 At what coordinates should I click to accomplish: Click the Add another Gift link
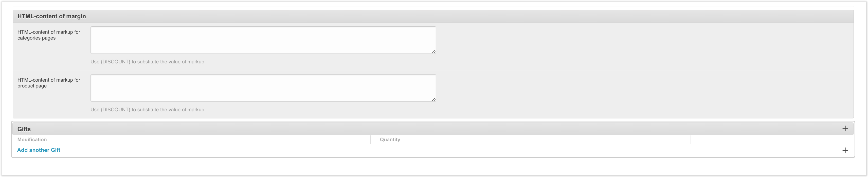pyautogui.click(x=39, y=150)
